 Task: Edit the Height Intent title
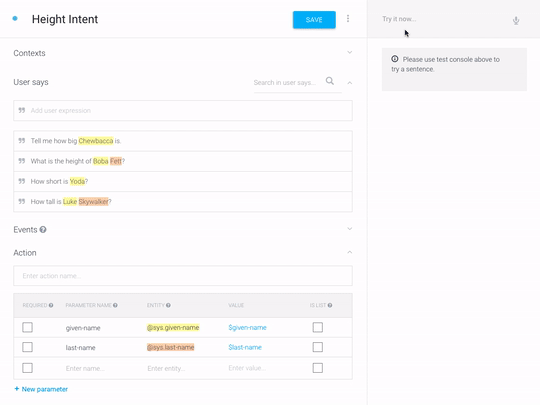[65, 19]
